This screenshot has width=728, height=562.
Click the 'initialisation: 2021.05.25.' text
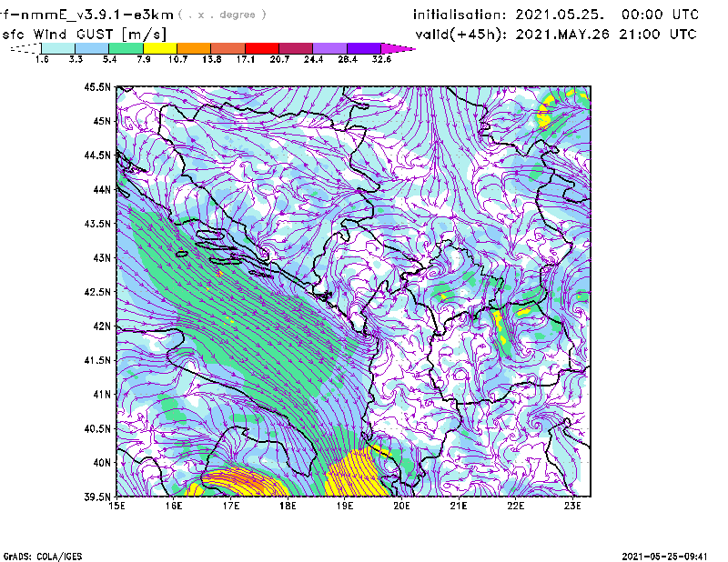pyautogui.click(x=509, y=15)
